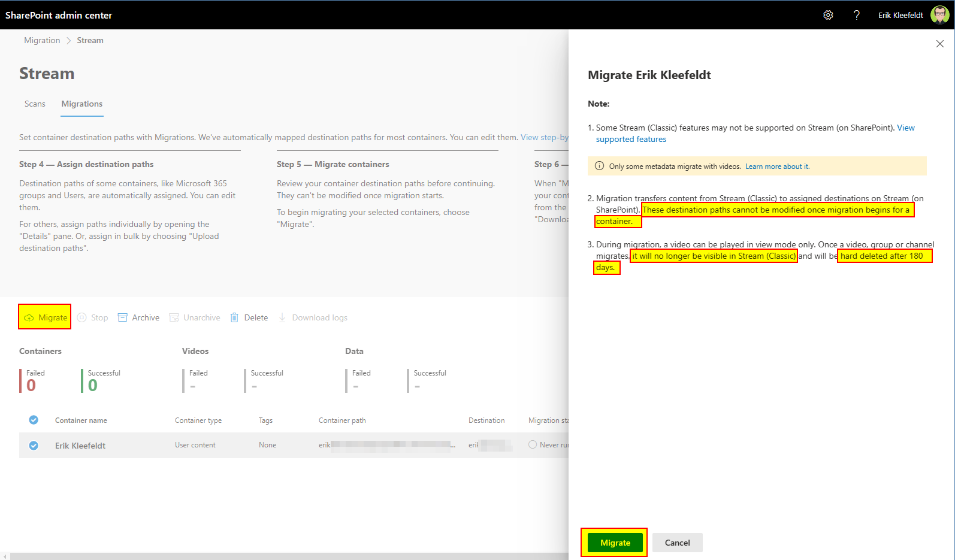The height and width of the screenshot is (560, 955).
Task: Go to Migration in the breadcrumb
Action: coord(42,40)
